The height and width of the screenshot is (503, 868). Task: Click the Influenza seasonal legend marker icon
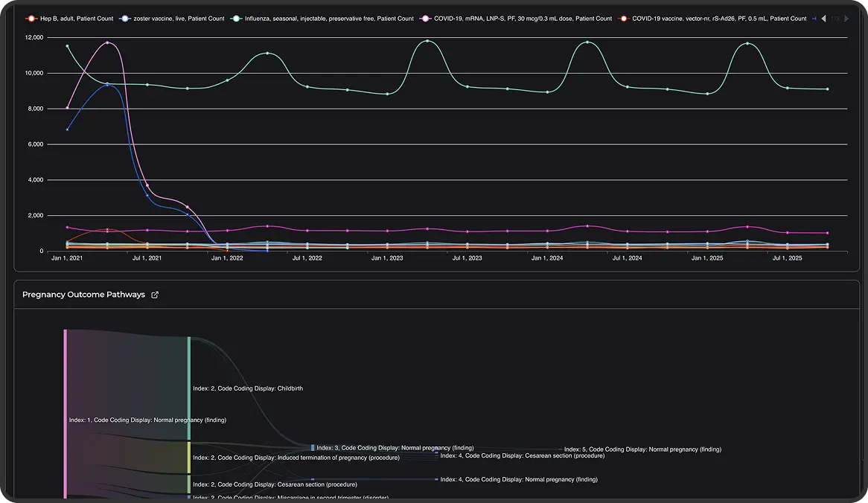tap(236, 19)
